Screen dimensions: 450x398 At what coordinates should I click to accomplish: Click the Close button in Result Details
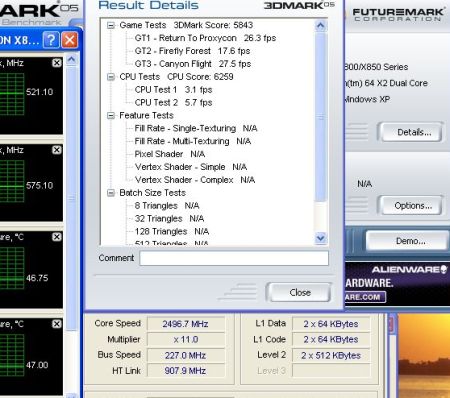click(x=299, y=292)
